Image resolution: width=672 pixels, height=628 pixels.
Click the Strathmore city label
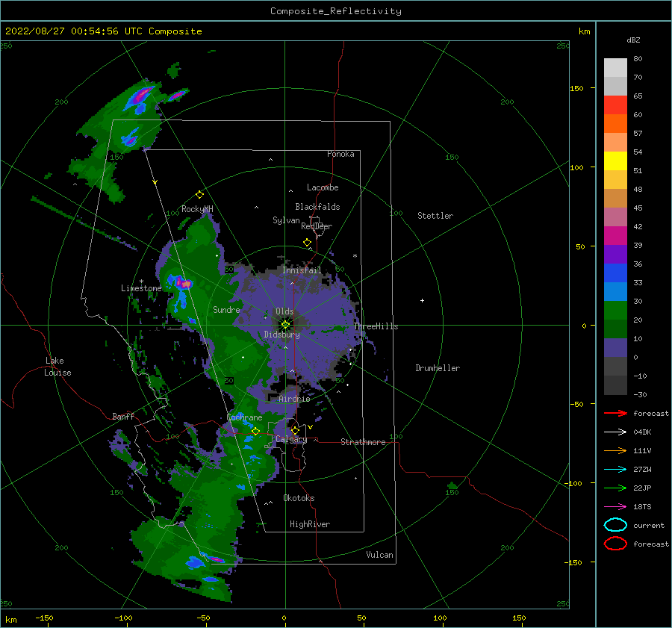coord(363,442)
